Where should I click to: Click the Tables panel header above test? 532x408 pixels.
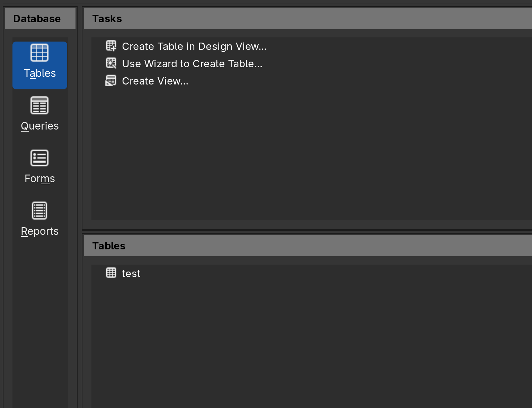pos(109,246)
